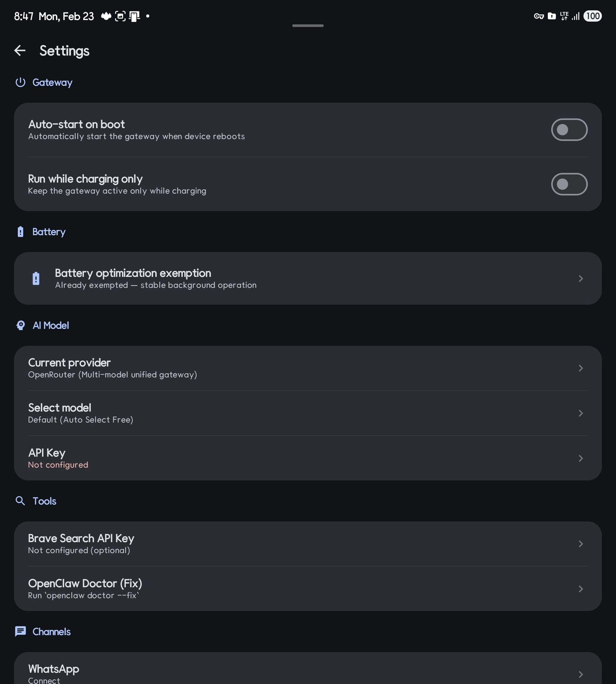This screenshot has width=616, height=684.
Task: Tap the VPN key status icon
Action: (538, 16)
